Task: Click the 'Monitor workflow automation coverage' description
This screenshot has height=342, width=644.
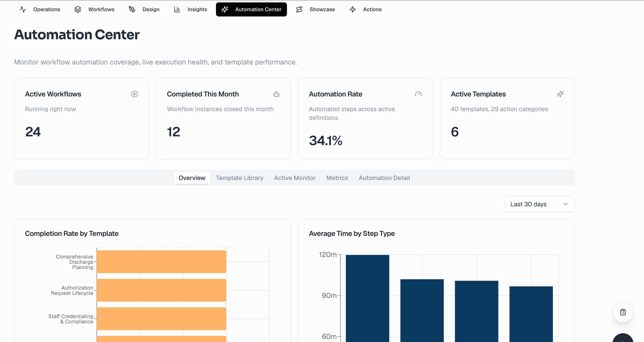Action: point(156,62)
